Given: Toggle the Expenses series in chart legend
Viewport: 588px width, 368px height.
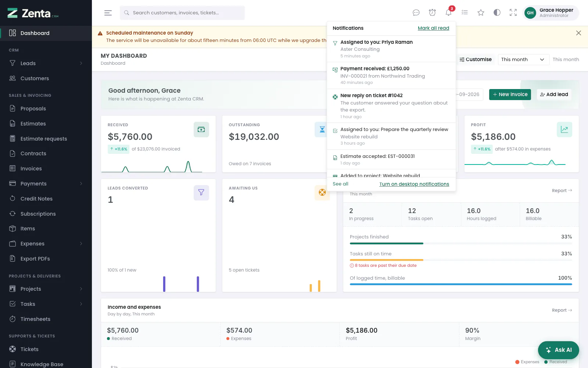Looking at the screenshot, I should tap(527, 362).
